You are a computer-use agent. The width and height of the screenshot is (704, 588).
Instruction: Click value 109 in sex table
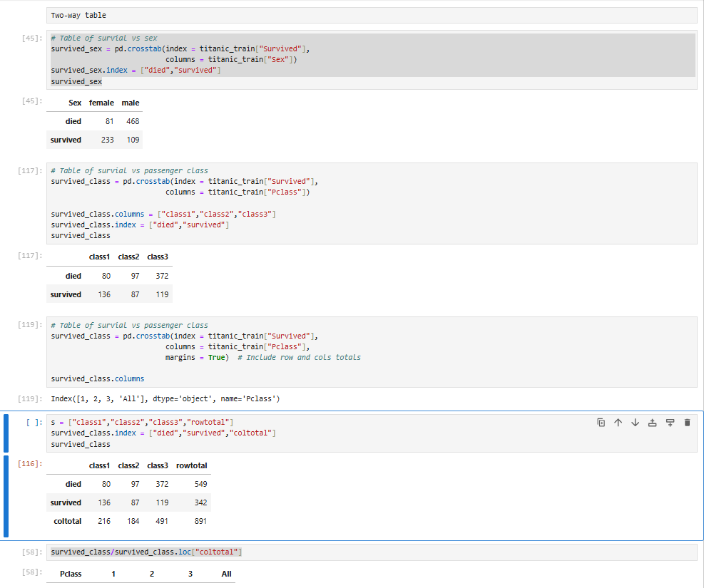point(133,140)
